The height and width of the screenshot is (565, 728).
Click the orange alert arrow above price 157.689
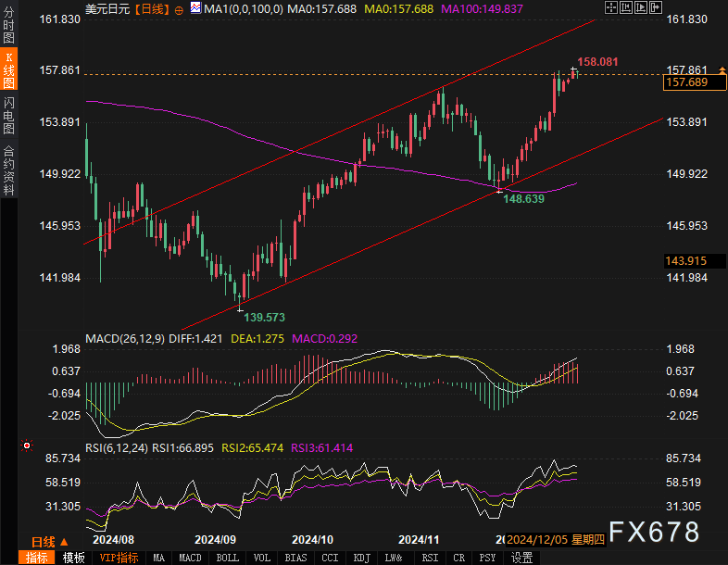(x=722, y=70)
